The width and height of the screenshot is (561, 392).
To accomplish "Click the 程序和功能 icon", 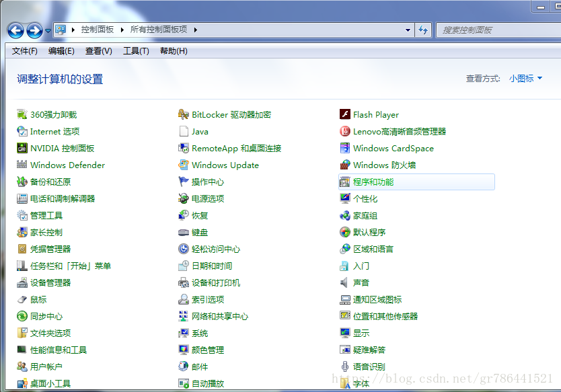I will (345, 182).
